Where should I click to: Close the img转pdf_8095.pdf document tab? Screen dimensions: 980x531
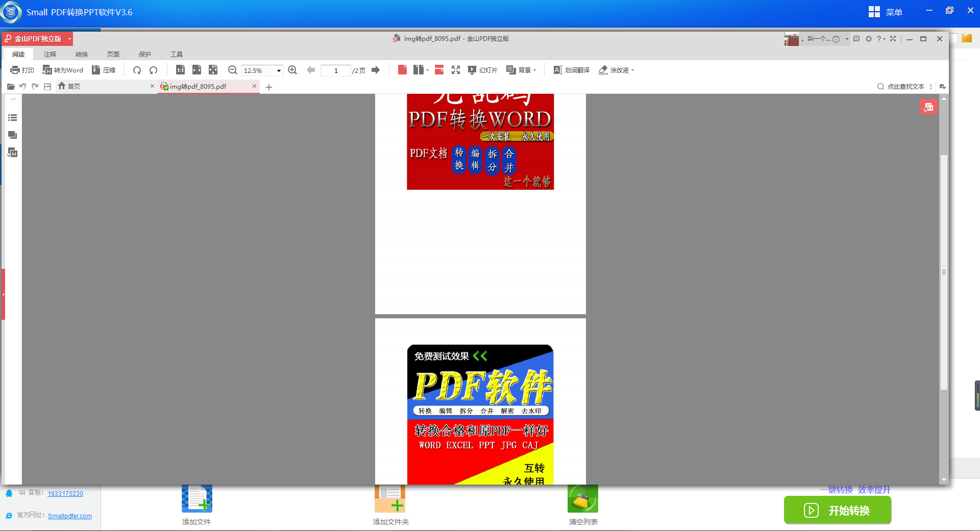(254, 86)
